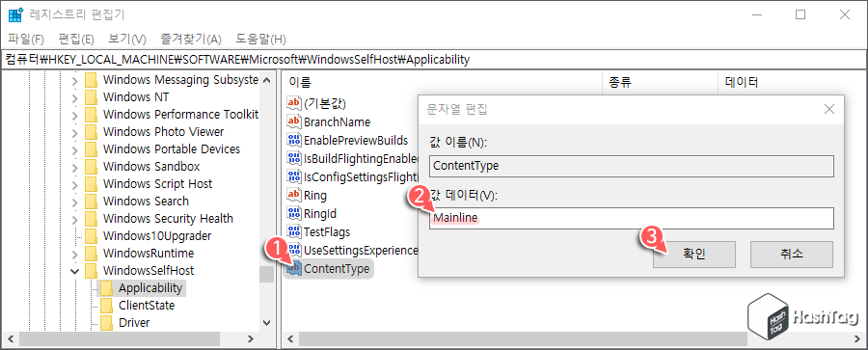Open the 편집(E) menu
This screenshot has height=350, width=868.
(76, 40)
